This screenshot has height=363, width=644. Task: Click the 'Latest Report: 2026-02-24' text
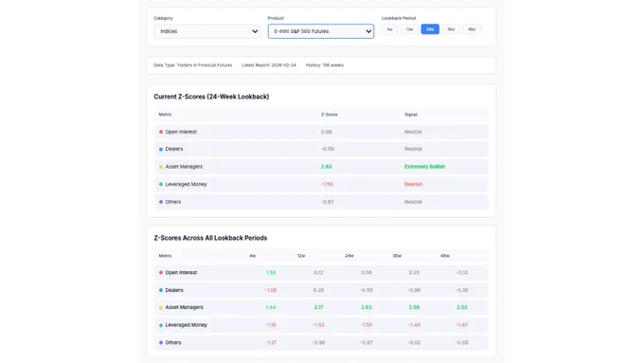(x=269, y=65)
